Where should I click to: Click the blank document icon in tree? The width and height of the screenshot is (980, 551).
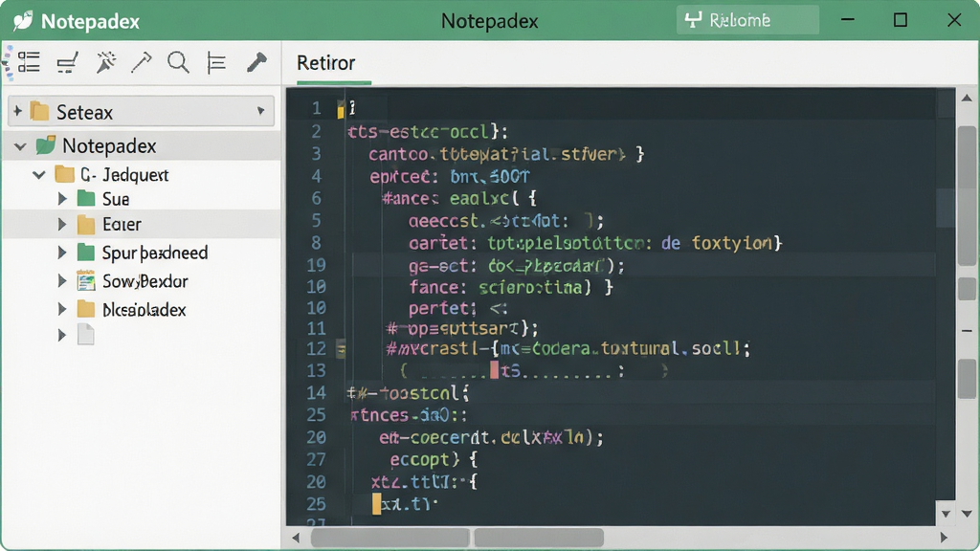pyautogui.click(x=85, y=335)
